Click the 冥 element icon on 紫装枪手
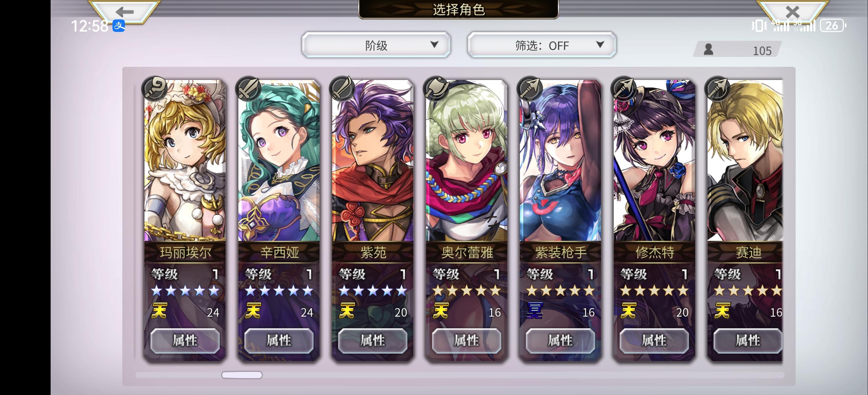The height and width of the screenshot is (395, 868). click(534, 311)
